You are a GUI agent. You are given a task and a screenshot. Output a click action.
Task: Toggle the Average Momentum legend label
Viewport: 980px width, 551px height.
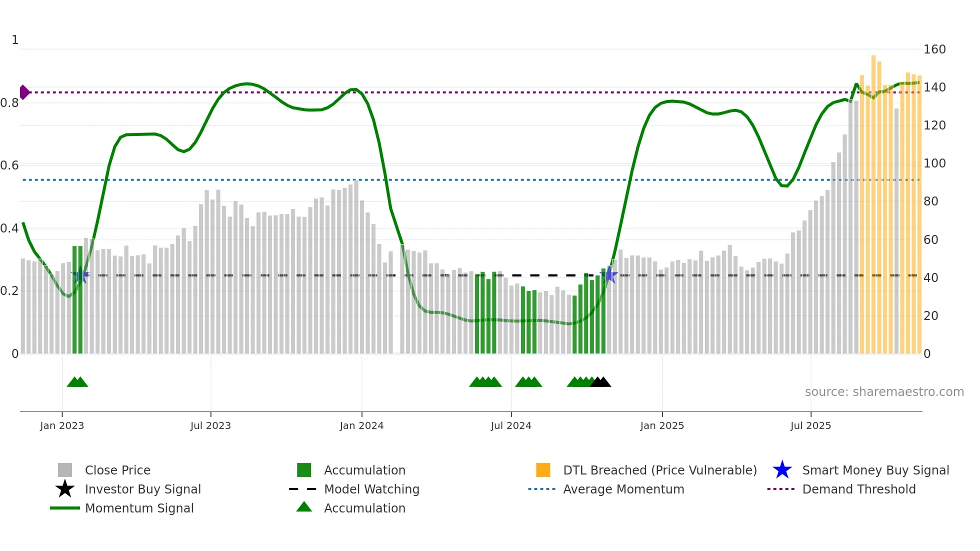point(623,489)
